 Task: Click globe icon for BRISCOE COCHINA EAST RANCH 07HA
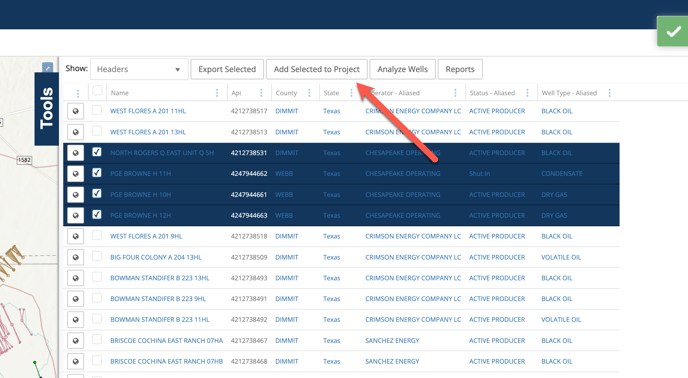point(75,340)
